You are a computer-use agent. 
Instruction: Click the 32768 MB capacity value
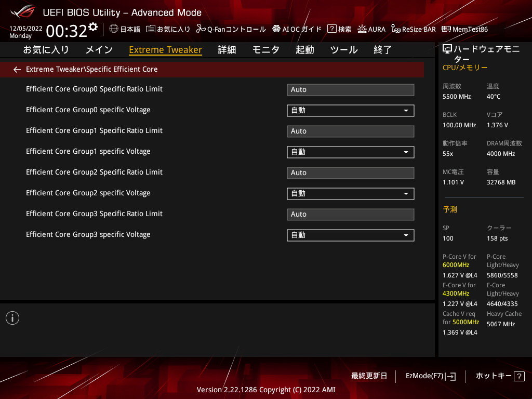[x=501, y=182]
